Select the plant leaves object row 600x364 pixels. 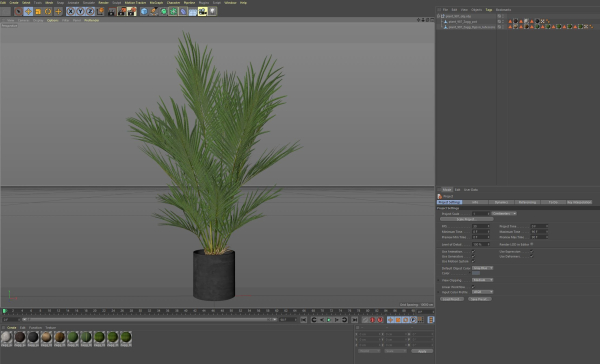pos(471,27)
